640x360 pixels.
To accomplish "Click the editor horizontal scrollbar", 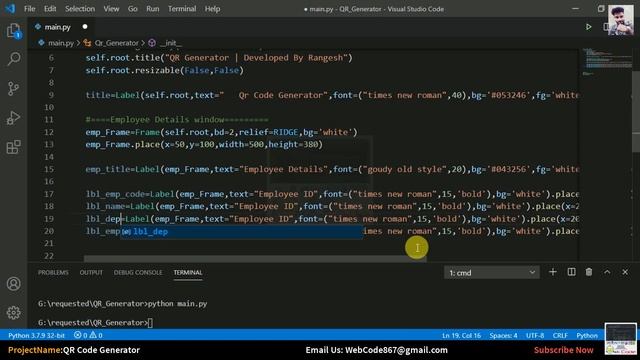I will [255, 259].
